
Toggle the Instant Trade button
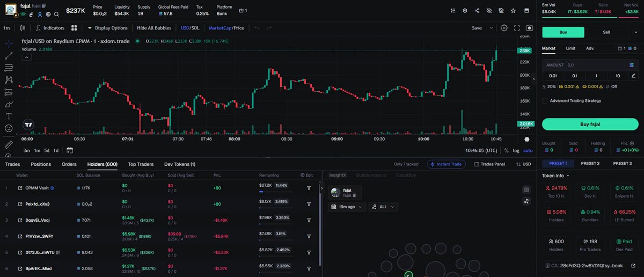tap(446, 164)
